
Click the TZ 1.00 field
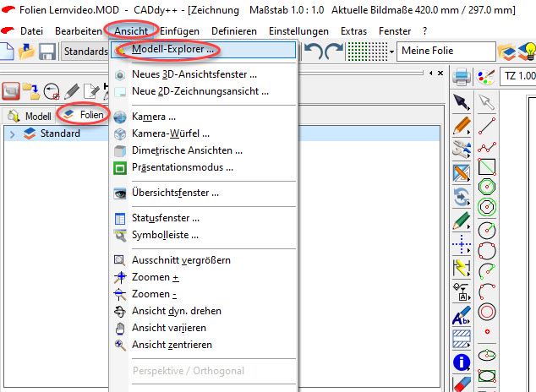click(x=518, y=75)
